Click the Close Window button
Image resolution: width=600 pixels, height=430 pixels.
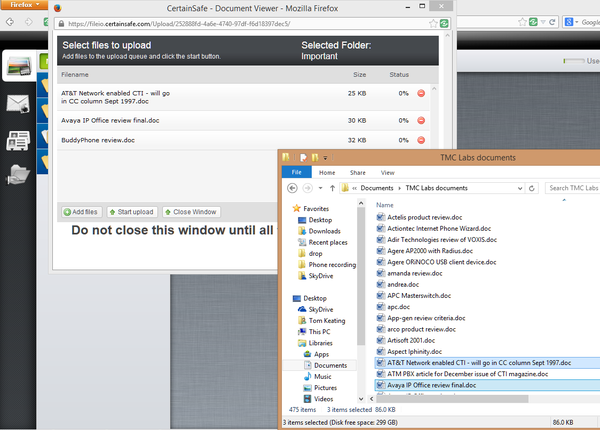190,212
